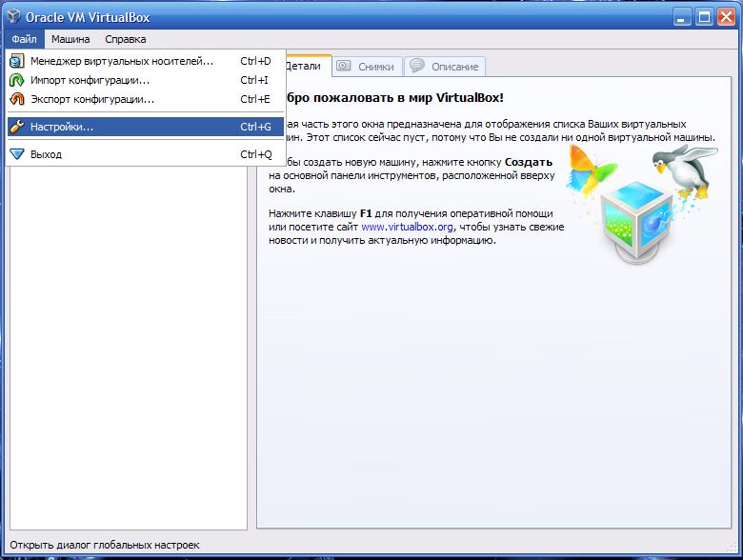Select the Настройки menu entry
Screen dimensions: 743x560
tap(146, 127)
